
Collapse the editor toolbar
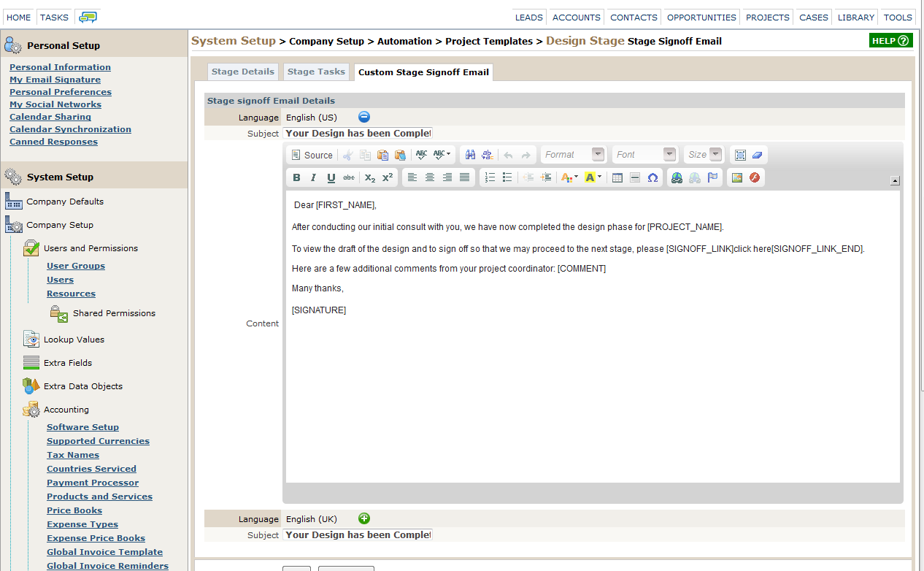click(x=896, y=180)
